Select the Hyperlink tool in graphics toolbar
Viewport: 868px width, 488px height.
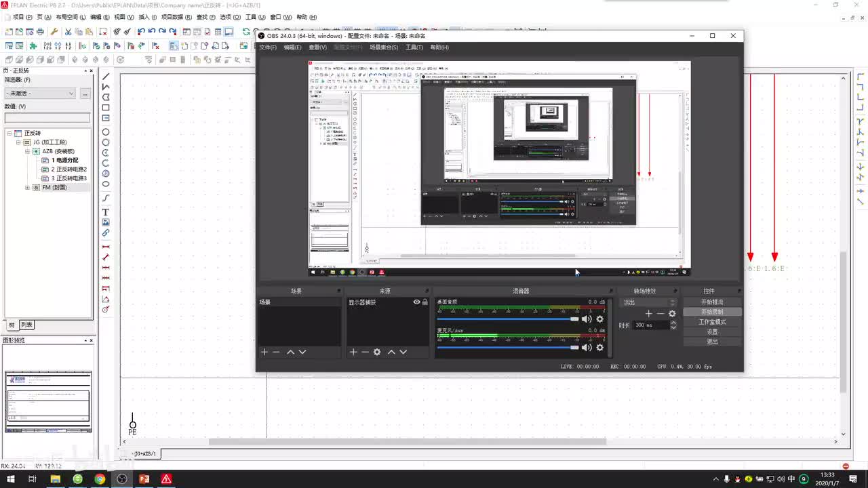[106, 233]
